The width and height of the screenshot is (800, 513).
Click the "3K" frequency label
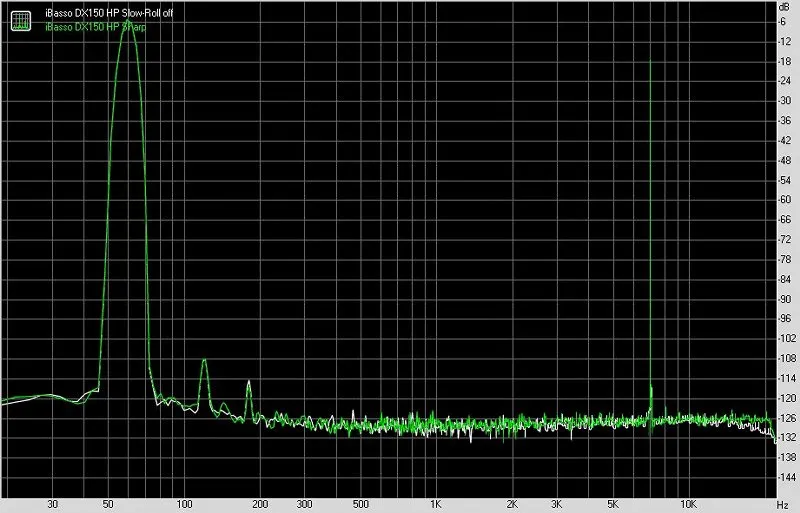point(557,504)
